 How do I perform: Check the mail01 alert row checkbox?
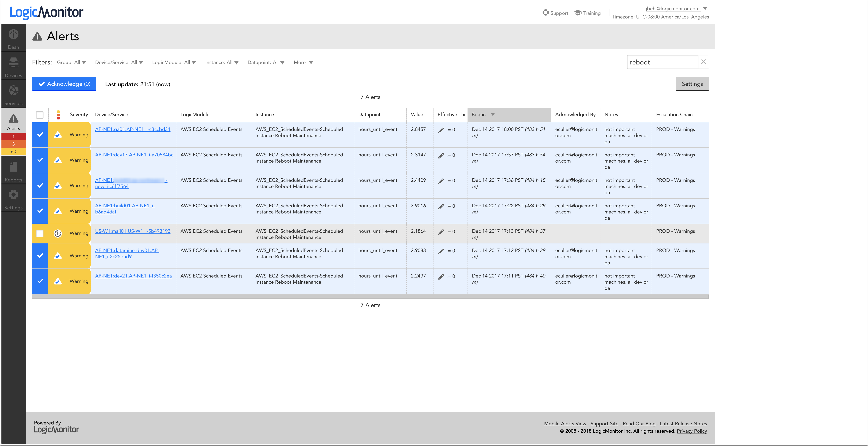pyautogui.click(x=40, y=233)
